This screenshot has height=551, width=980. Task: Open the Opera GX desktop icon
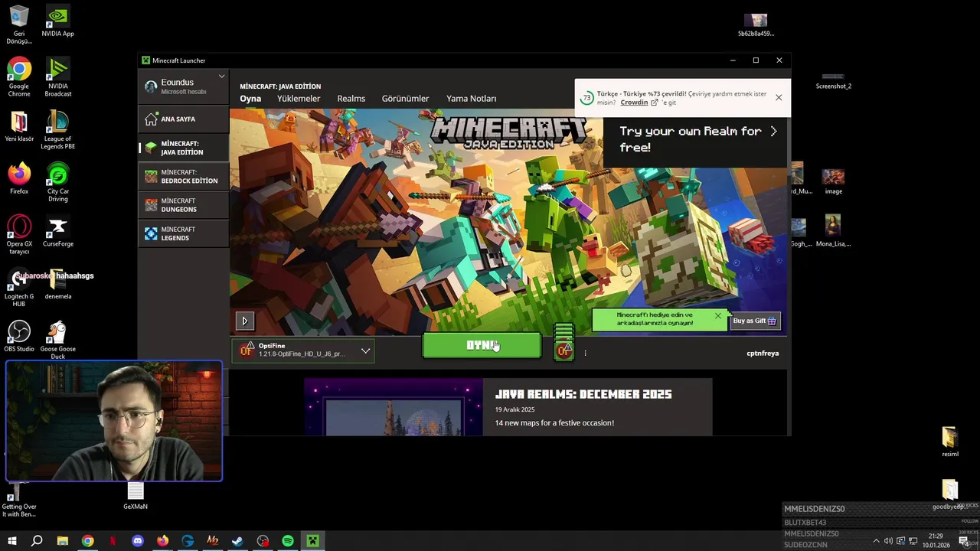click(19, 235)
